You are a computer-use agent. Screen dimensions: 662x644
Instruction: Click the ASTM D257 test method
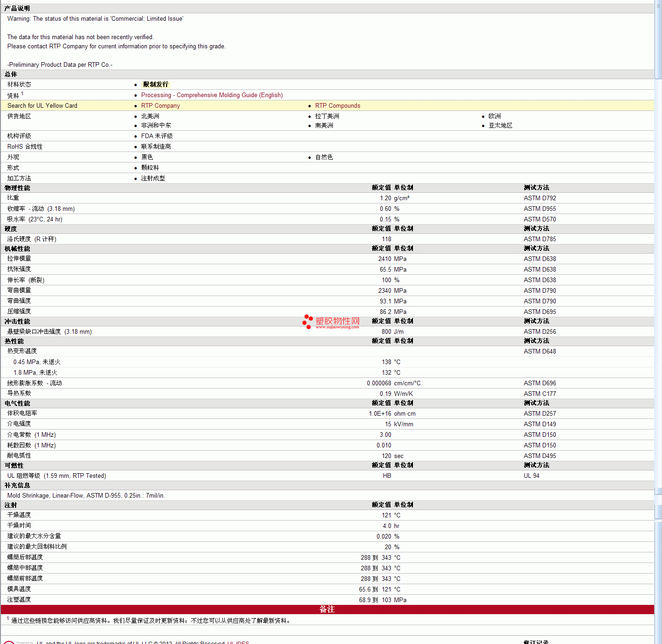click(x=540, y=414)
